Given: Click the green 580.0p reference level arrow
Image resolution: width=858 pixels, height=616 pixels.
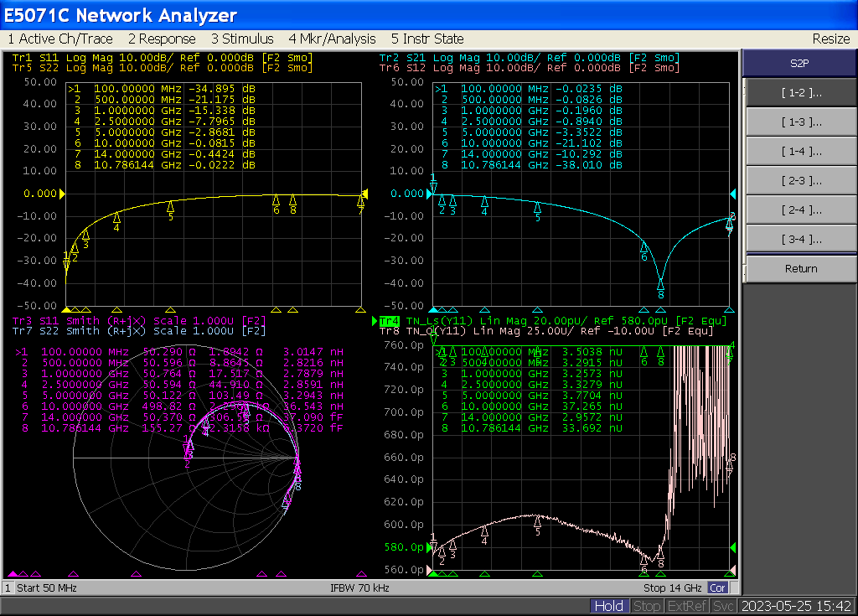Looking at the screenshot, I should [x=429, y=547].
